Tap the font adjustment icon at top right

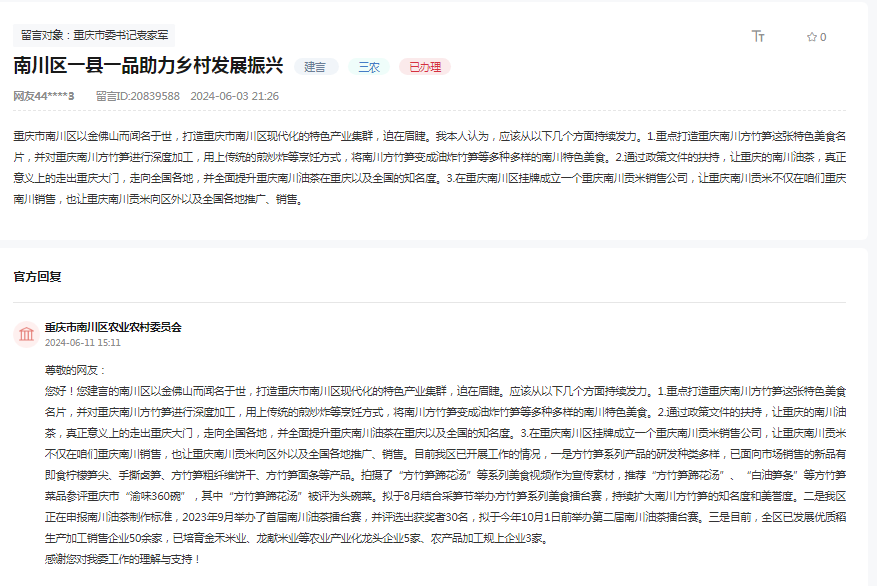[x=758, y=35]
